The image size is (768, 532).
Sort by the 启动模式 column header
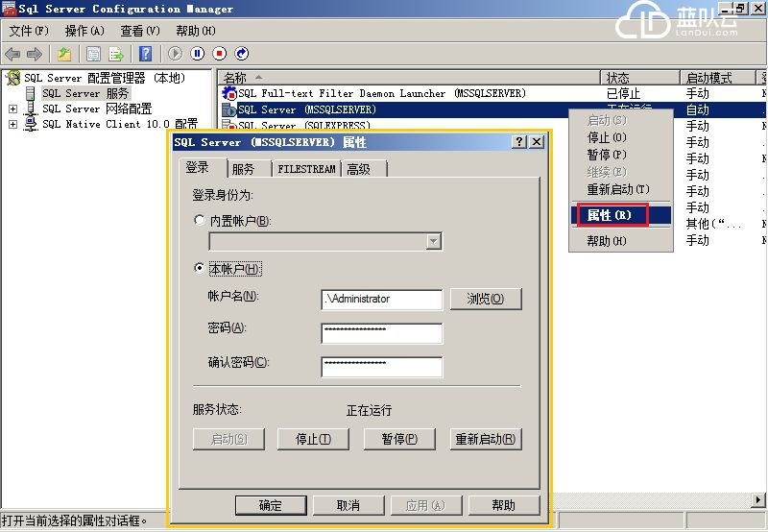tap(718, 78)
